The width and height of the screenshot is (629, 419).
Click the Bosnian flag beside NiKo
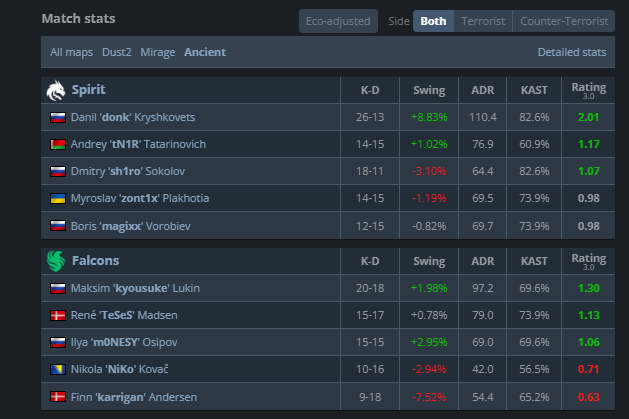[x=58, y=369]
